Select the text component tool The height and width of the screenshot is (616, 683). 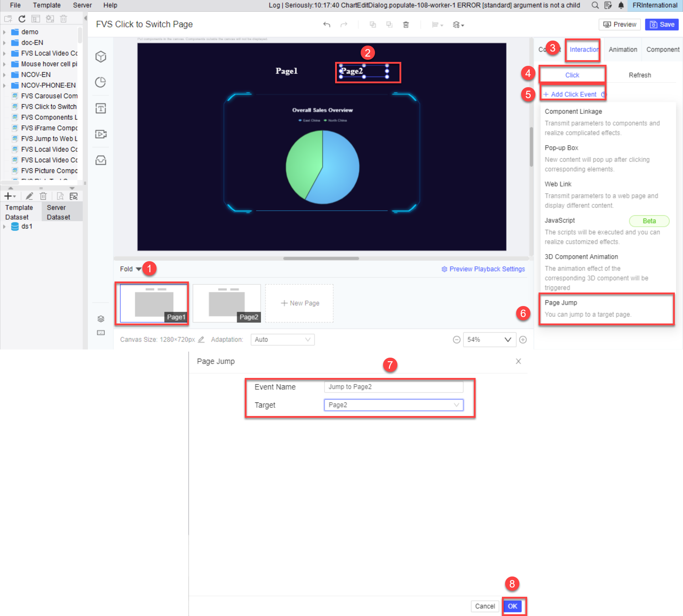tap(101, 109)
